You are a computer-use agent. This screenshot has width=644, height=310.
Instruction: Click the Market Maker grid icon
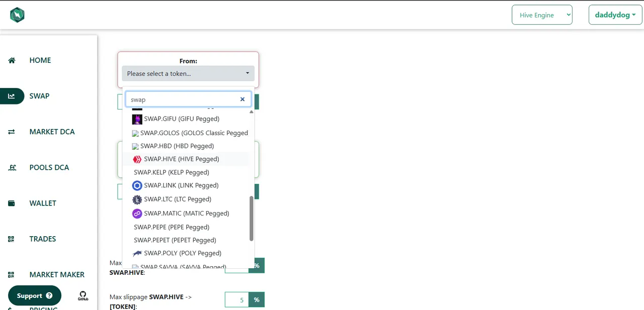coord(11,275)
